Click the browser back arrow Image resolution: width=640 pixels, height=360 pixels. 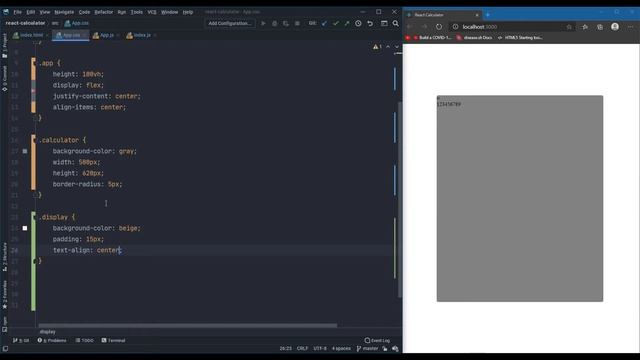[409, 27]
